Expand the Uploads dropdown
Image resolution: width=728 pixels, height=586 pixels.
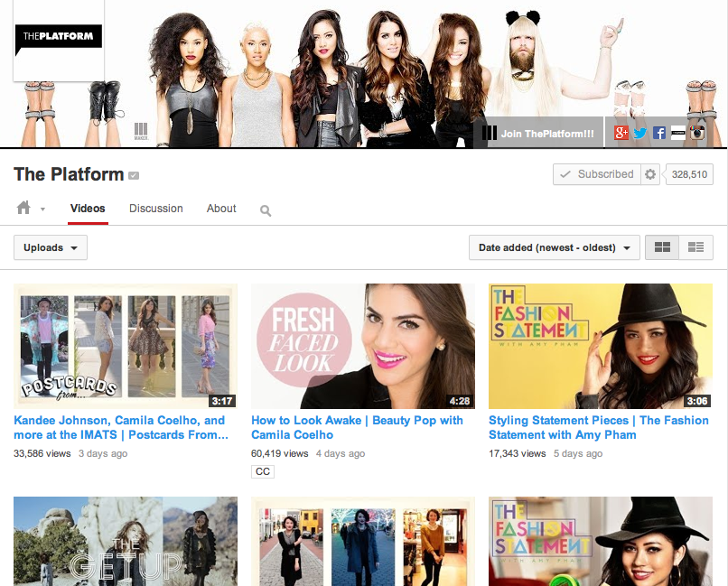pyautogui.click(x=51, y=247)
